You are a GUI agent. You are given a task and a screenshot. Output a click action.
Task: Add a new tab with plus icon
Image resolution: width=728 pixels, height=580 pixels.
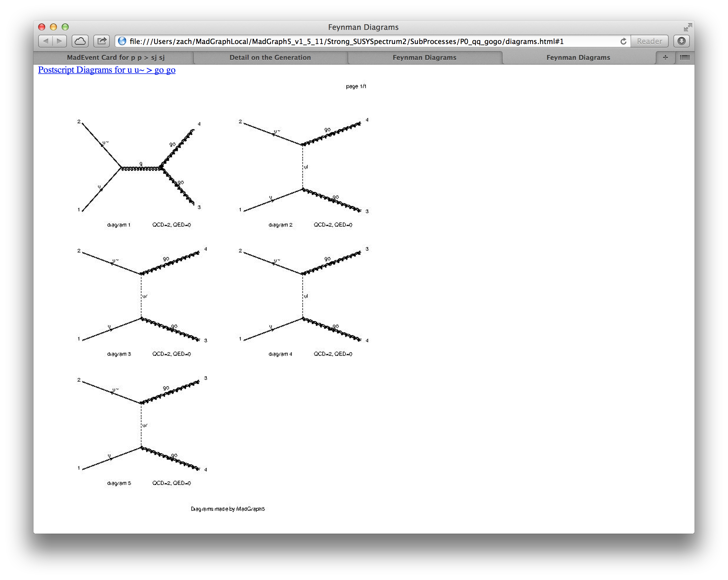tap(665, 58)
